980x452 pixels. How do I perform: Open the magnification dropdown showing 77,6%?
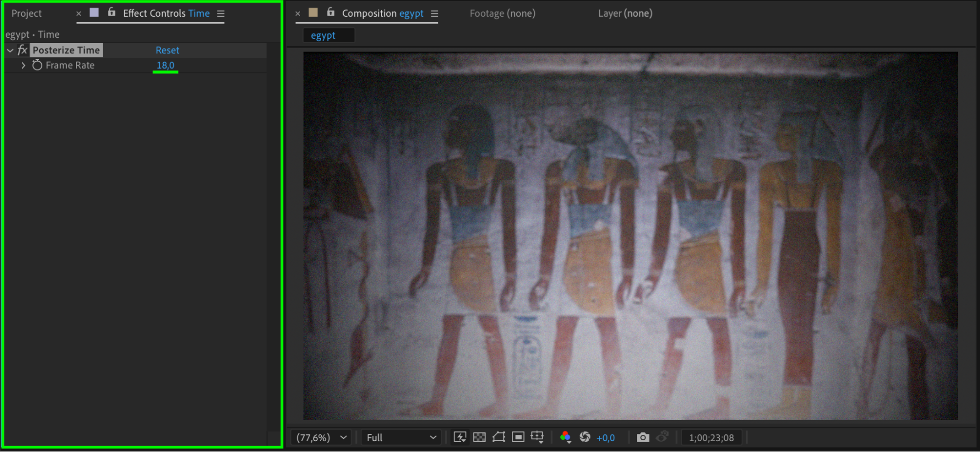click(321, 437)
